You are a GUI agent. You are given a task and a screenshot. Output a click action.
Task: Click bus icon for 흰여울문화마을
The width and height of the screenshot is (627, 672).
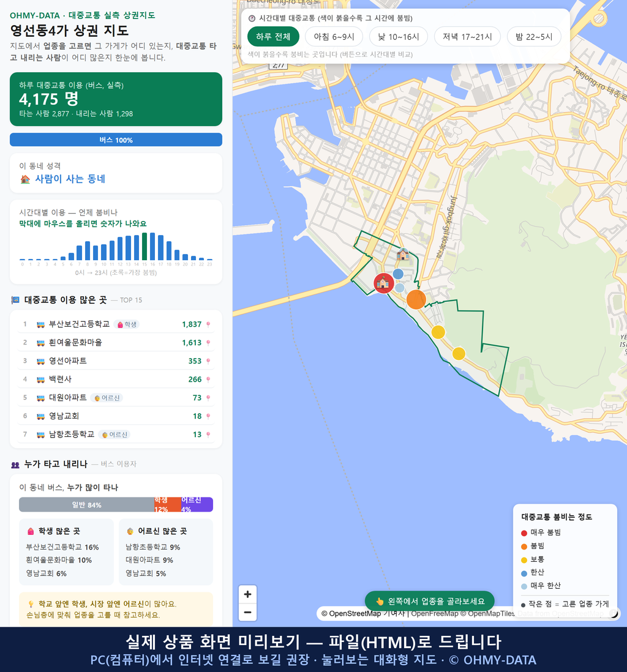click(41, 343)
